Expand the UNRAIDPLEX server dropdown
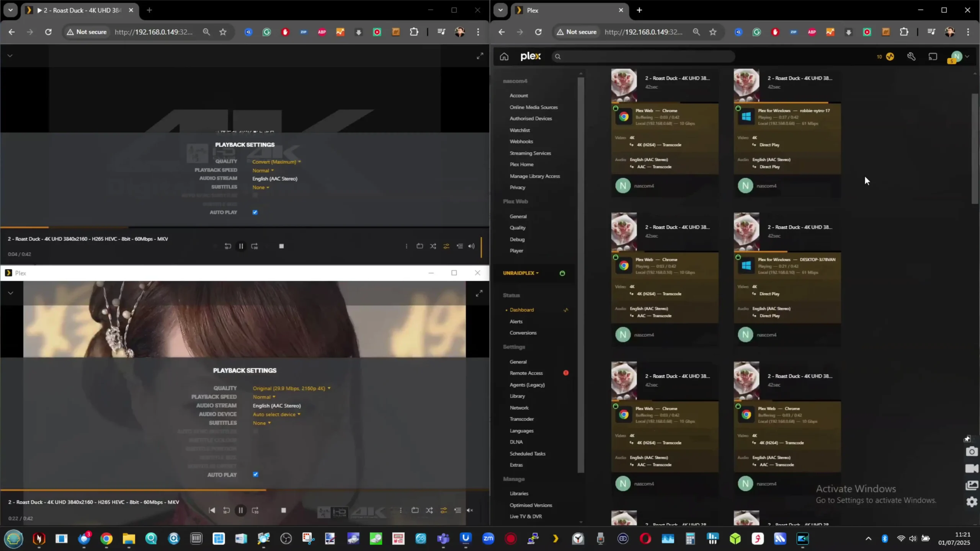 tap(521, 273)
